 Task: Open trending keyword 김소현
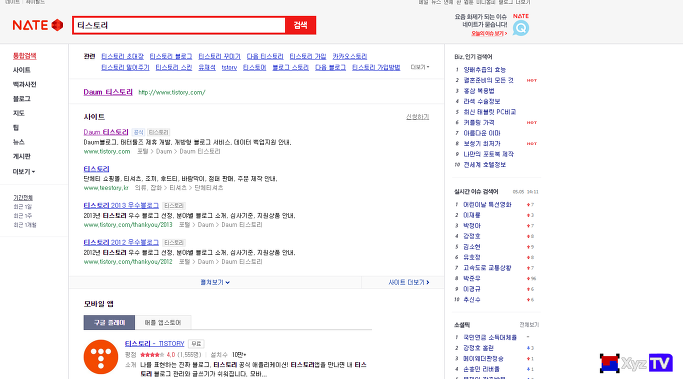tap(472, 247)
